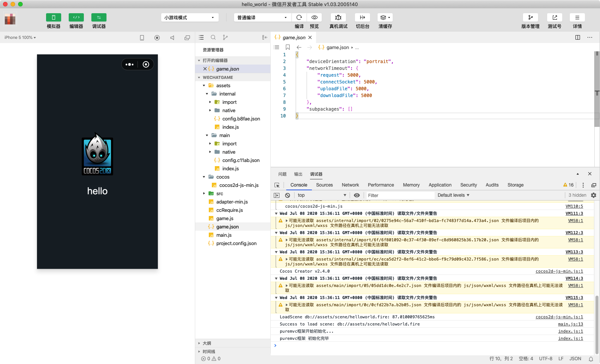This screenshot has width=600, height=364.
Task: Open the preview eye icon
Action: tap(314, 17)
